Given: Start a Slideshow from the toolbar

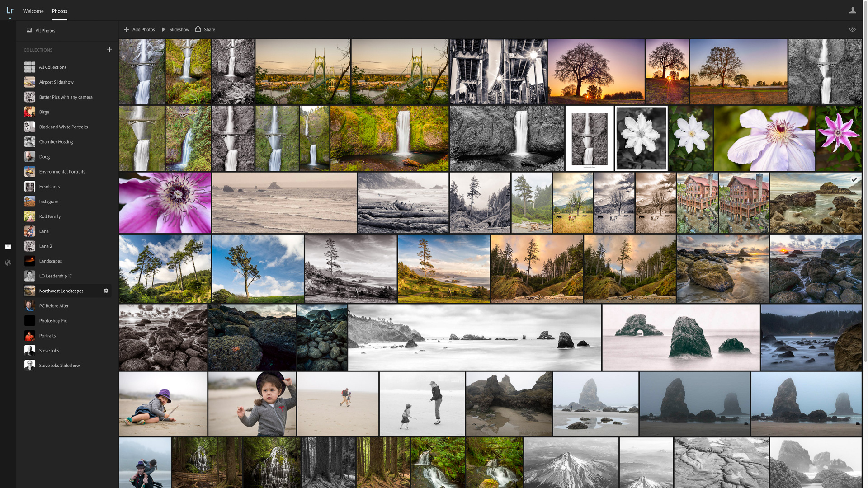Looking at the screenshot, I should (175, 29).
